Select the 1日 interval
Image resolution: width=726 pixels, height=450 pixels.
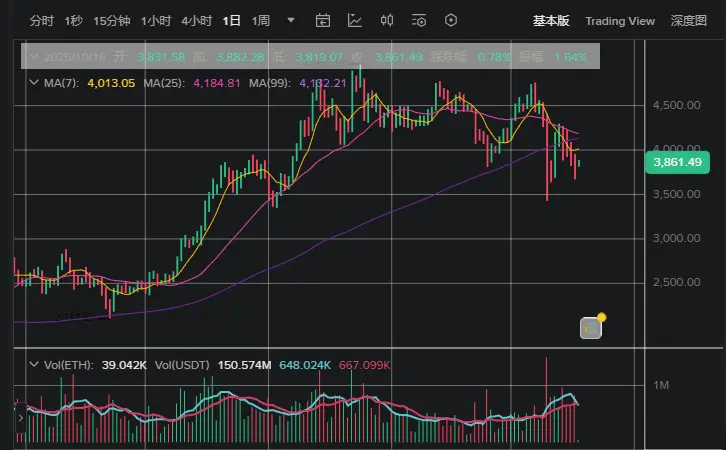point(232,21)
